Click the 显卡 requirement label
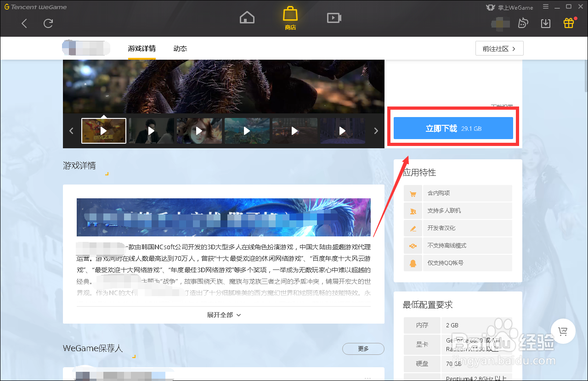The height and width of the screenshot is (381, 588). [422, 344]
